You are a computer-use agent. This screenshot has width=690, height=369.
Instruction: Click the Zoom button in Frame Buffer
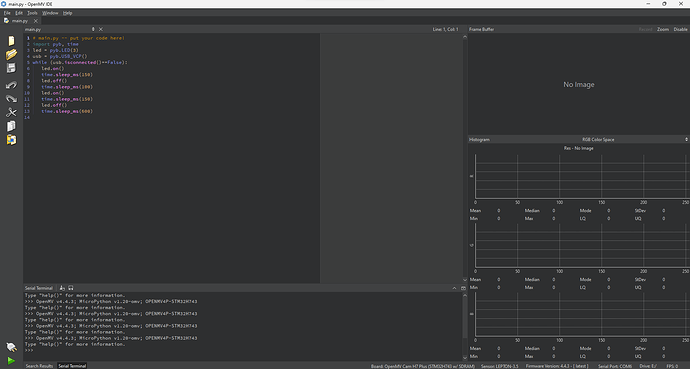(x=663, y=29)
